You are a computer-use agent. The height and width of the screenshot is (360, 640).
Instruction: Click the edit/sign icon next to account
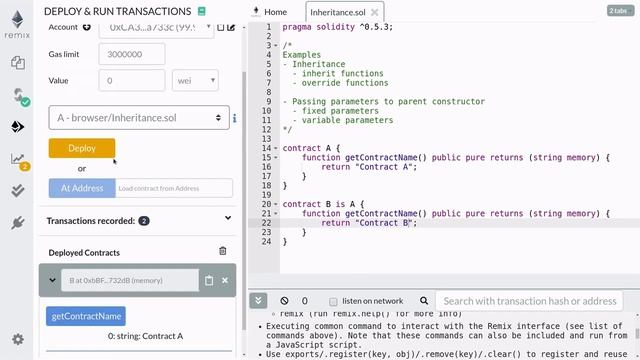pyautogui.click(x=231, y=27)
